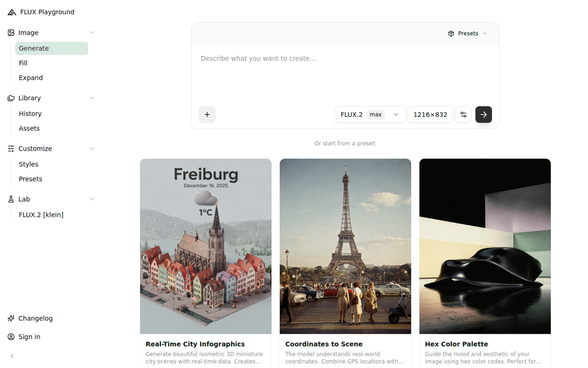
Task: Click the Image section label
Action: click(28, 32)
